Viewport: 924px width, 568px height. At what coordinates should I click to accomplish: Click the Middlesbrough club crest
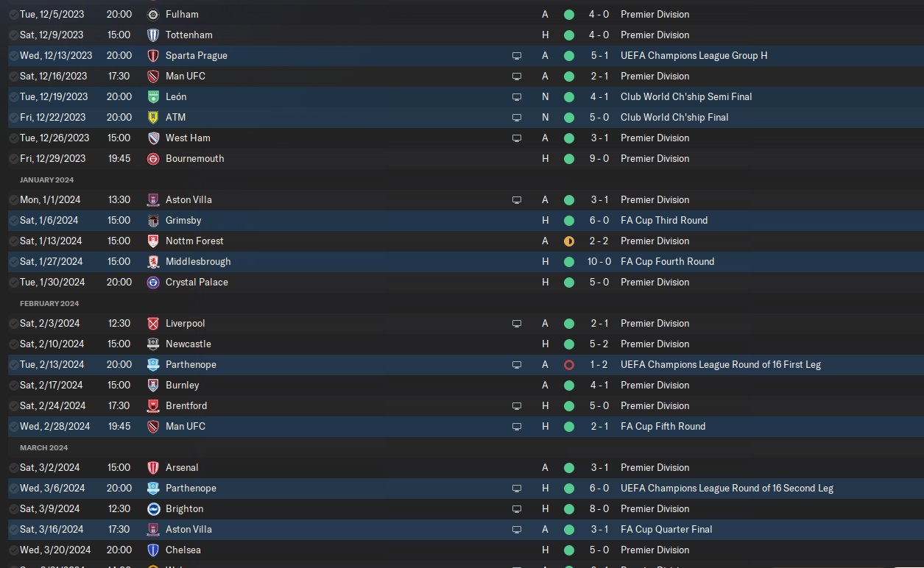click(x=153, y=262)
